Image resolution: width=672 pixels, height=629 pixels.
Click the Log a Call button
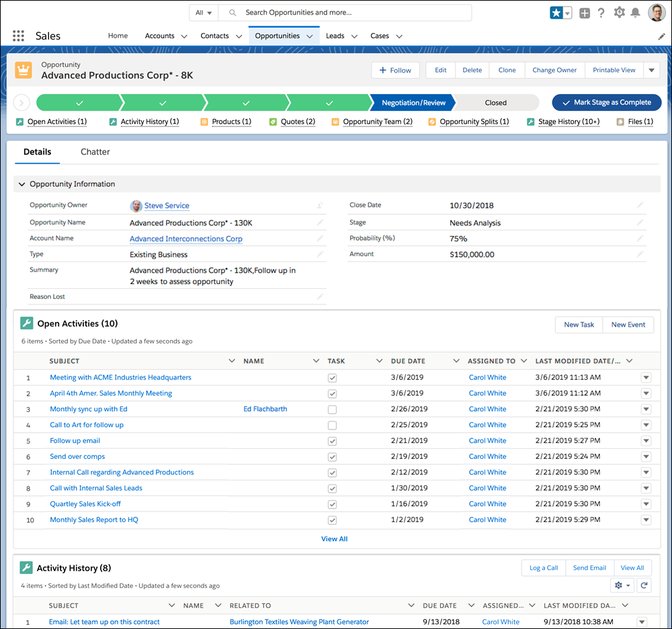tap(544, 568)
